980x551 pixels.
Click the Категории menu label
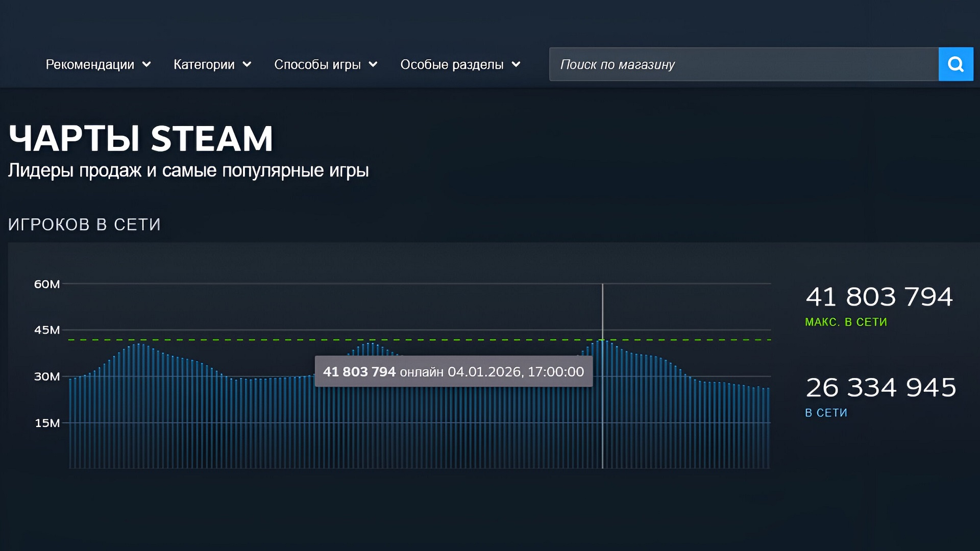204,64
